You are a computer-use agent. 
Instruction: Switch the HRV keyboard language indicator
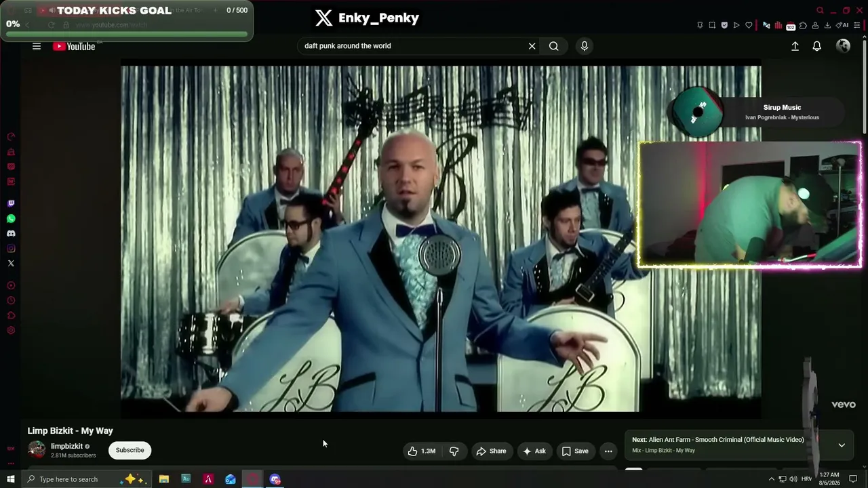[806, 479]
